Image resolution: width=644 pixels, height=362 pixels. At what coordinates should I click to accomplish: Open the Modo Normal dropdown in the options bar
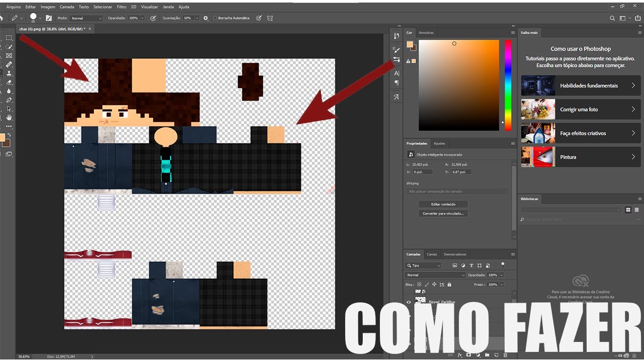pyautogui.click(x=87, y=18)
